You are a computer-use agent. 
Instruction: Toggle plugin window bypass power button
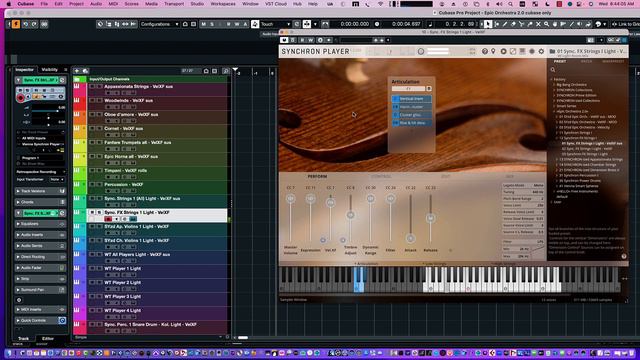[284, 40]
